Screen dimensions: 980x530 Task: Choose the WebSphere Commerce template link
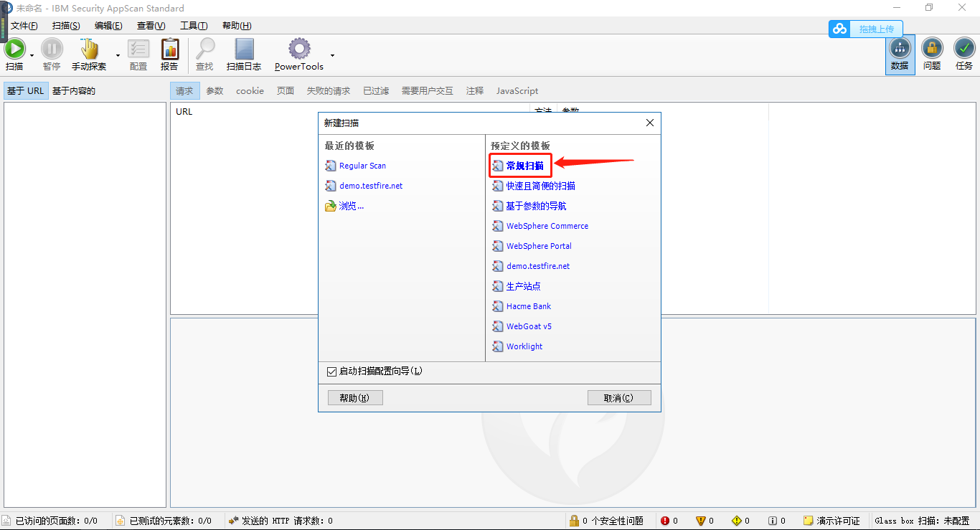[x=547, y=226]
